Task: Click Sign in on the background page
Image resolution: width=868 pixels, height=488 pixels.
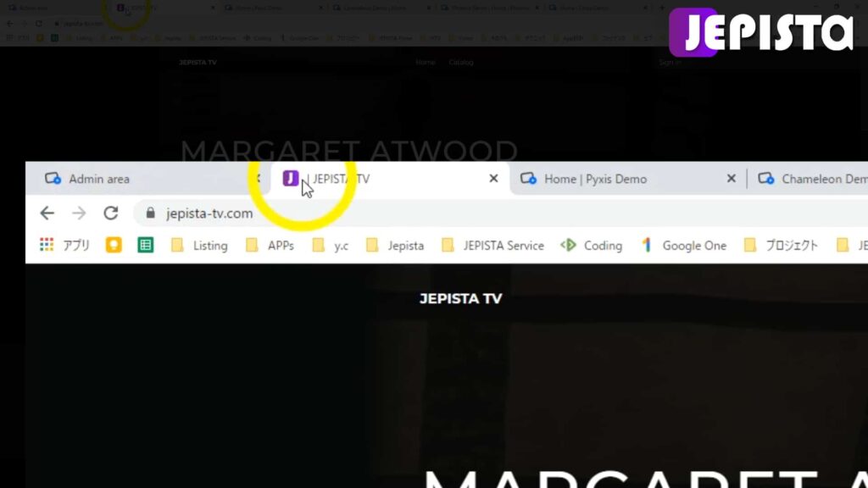Action: point(670,62)
